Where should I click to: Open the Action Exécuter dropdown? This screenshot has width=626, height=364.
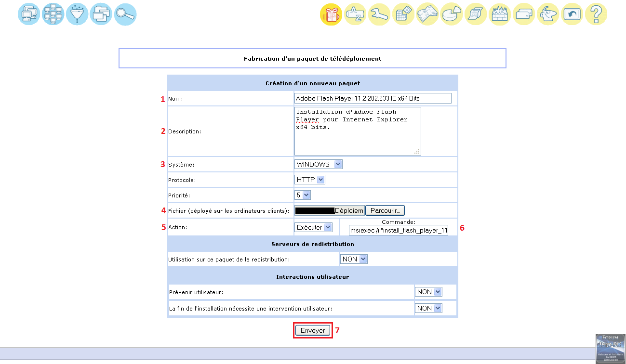(314, 227)
